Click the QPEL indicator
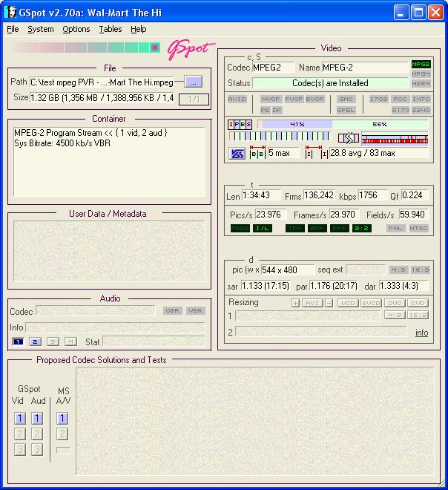448x490 pixels. tap(346, 110)
